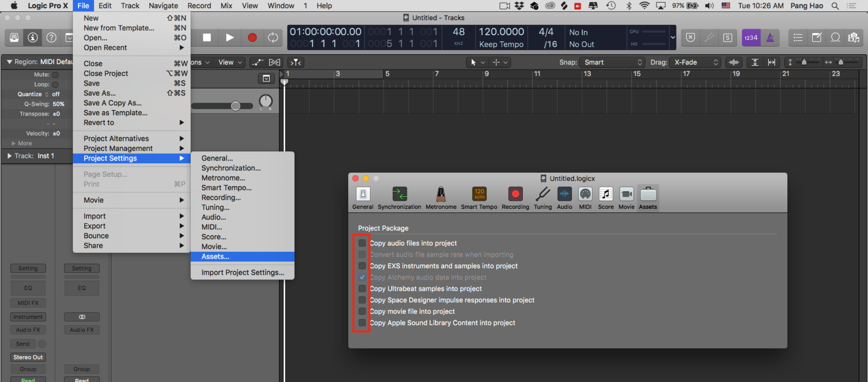Image resolution: width=868 pixels, height=382 pixels.
Task: Adjust the track volume slider knob
Action: (x=235, y=106)
